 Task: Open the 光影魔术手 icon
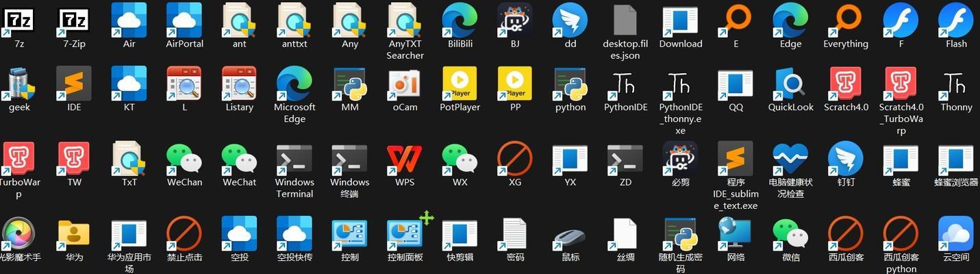pos(19,234)
